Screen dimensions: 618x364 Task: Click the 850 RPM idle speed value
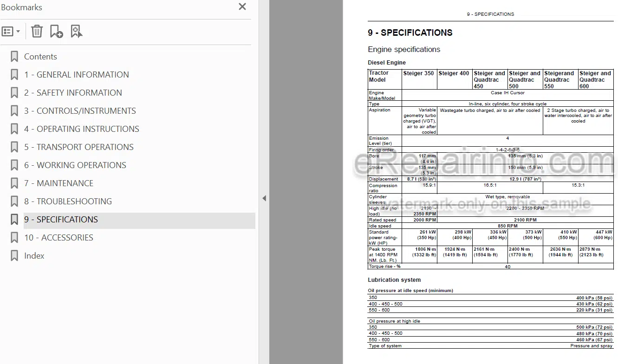point(507,226)
